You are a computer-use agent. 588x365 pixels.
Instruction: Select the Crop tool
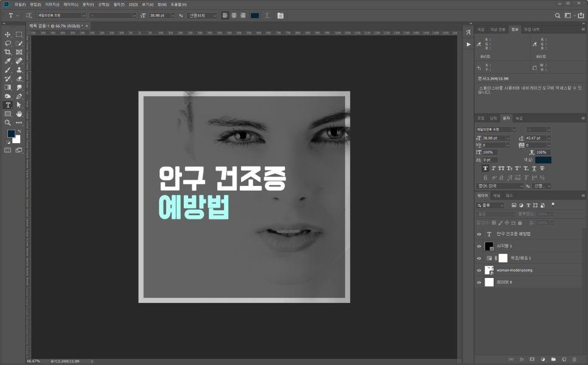8,52
